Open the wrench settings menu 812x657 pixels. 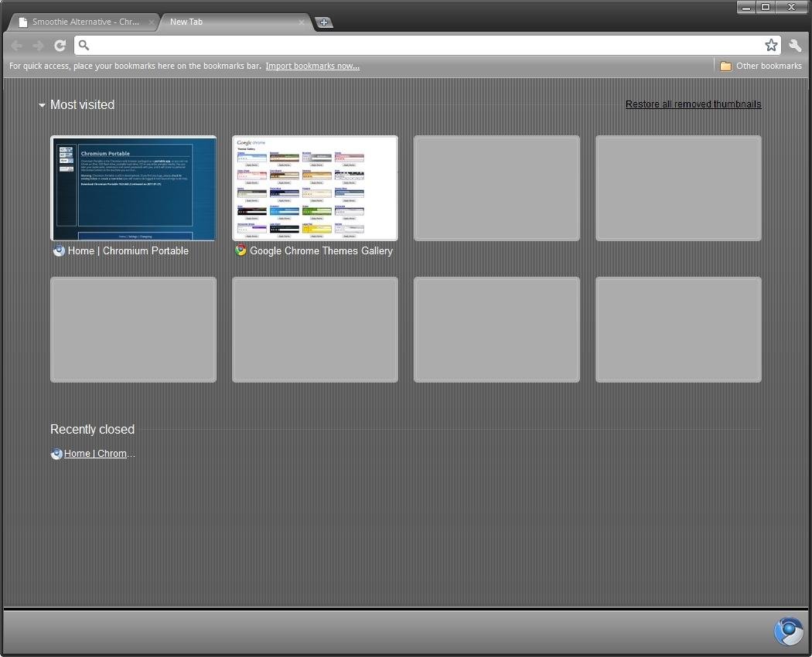pyautogui.click(x=795, y=46)
